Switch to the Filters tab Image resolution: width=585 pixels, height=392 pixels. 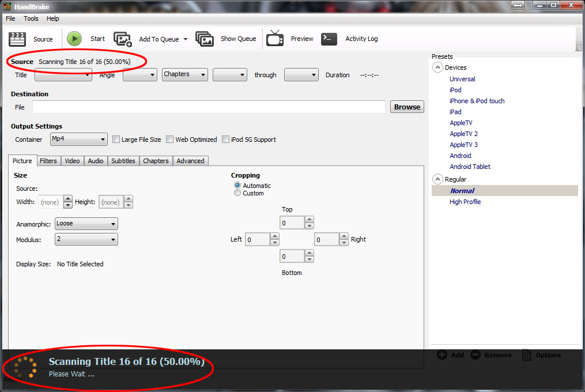click(48, 161)
